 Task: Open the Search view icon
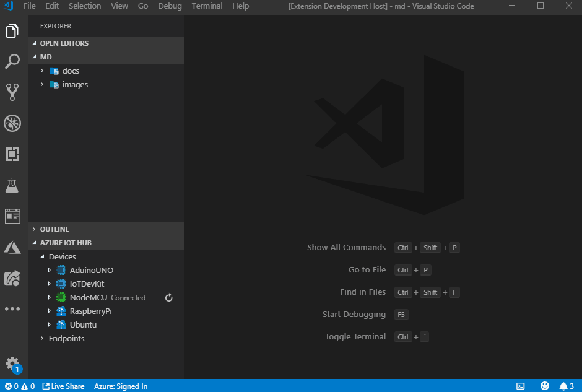[x=12, y=62]
